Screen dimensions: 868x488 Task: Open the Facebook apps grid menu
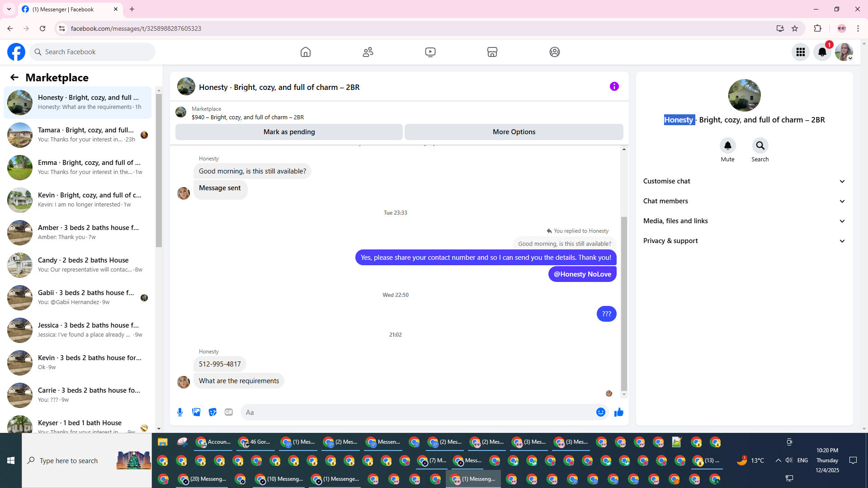800,52
